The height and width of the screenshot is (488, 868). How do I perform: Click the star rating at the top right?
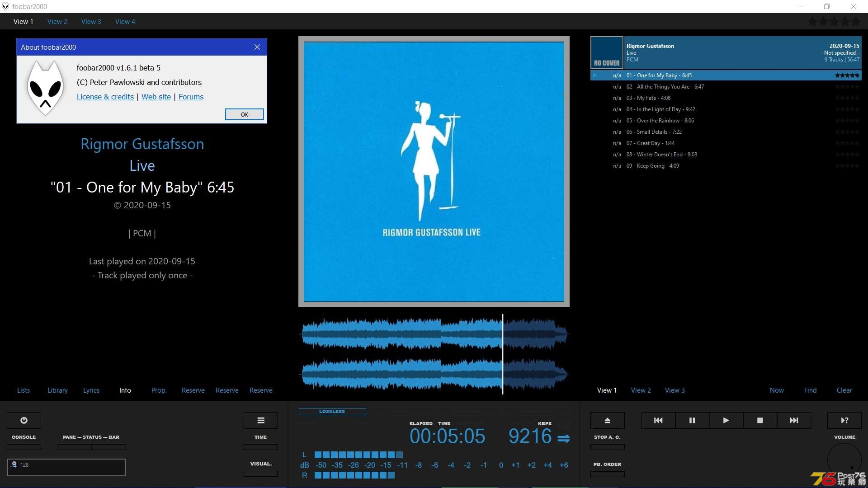834,22
